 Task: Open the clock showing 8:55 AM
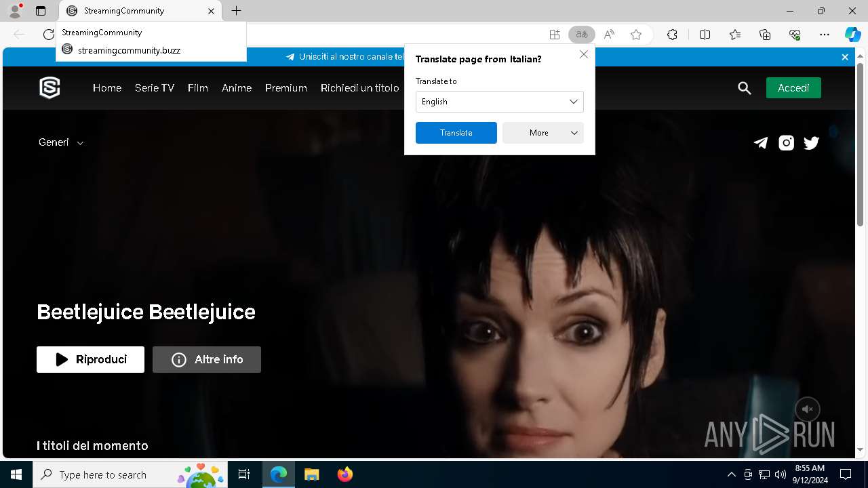810,474
